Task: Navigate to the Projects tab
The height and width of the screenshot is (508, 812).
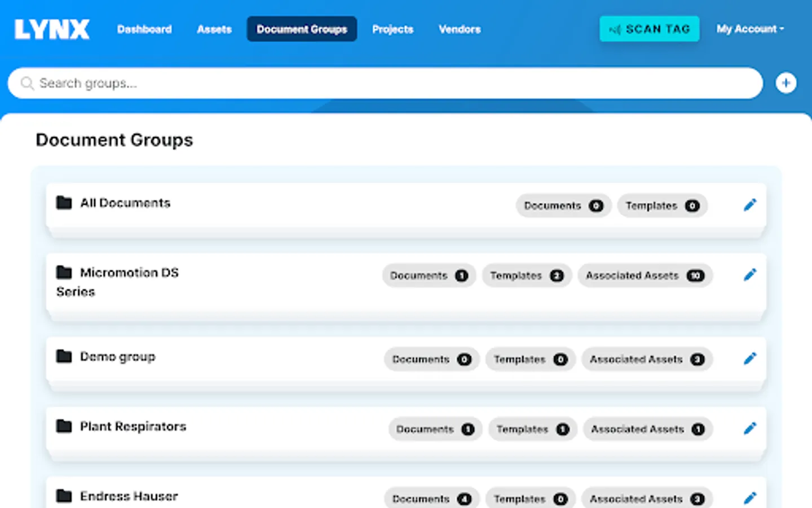Action: tap(392, 29)
